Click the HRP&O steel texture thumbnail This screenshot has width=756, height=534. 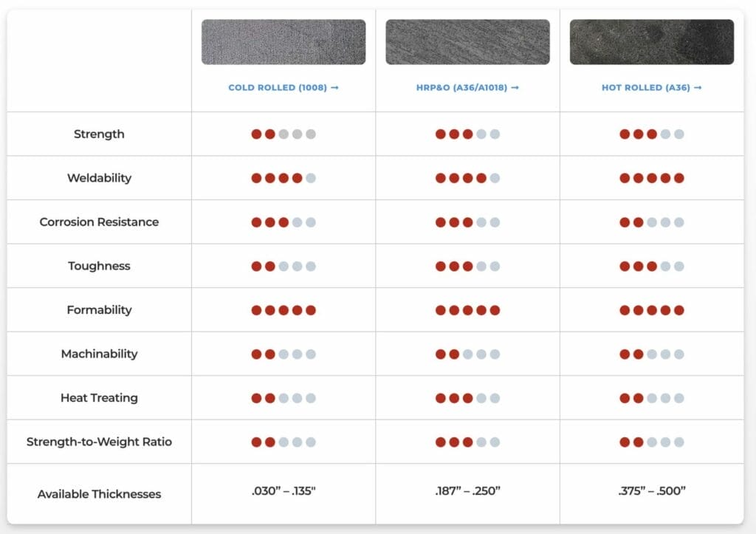tap(467, 42)
